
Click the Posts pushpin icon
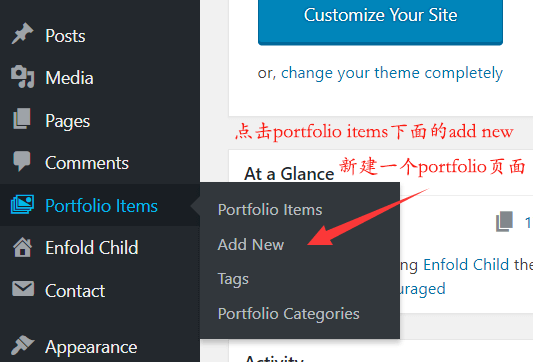[x=22, y=34]
